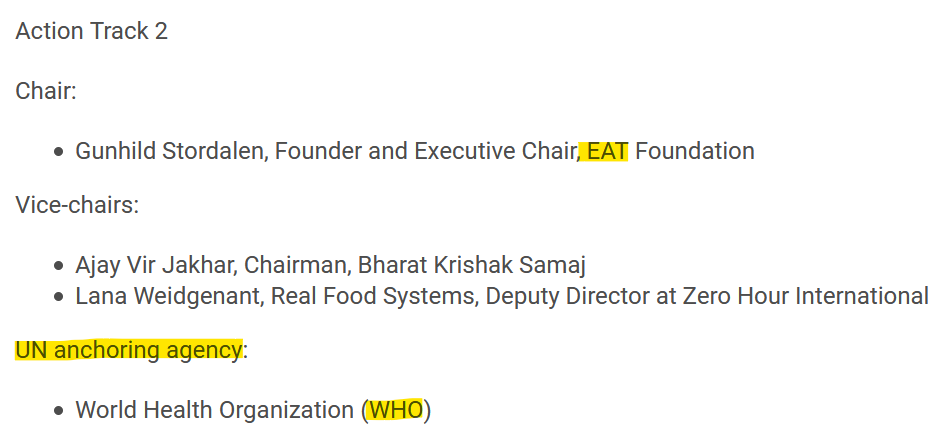Viewport: 949px width, 439px height.
Task: Select the name Ajay Vir Jakhar
Action: (155, 266)
